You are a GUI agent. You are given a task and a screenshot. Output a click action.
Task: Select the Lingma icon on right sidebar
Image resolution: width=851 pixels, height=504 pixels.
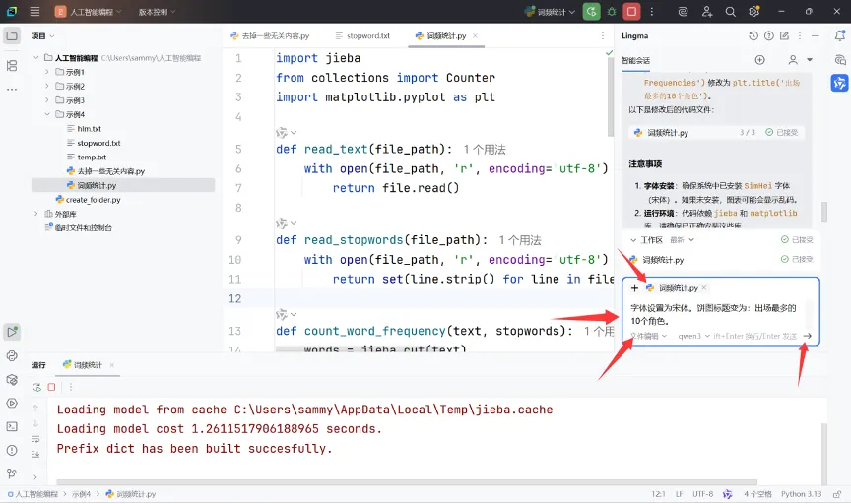839,83
